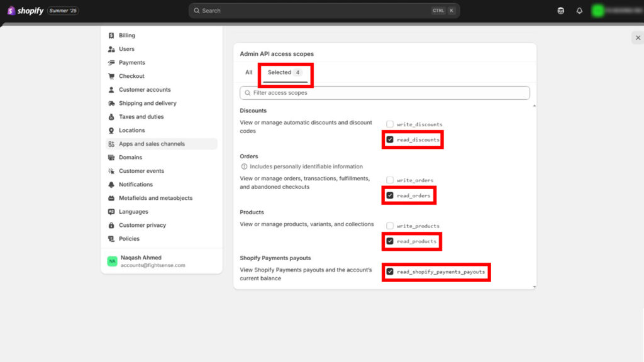Viewport: 644px width, 362px height.
Task: Open the Billing settings page
Action: (127, 36)
